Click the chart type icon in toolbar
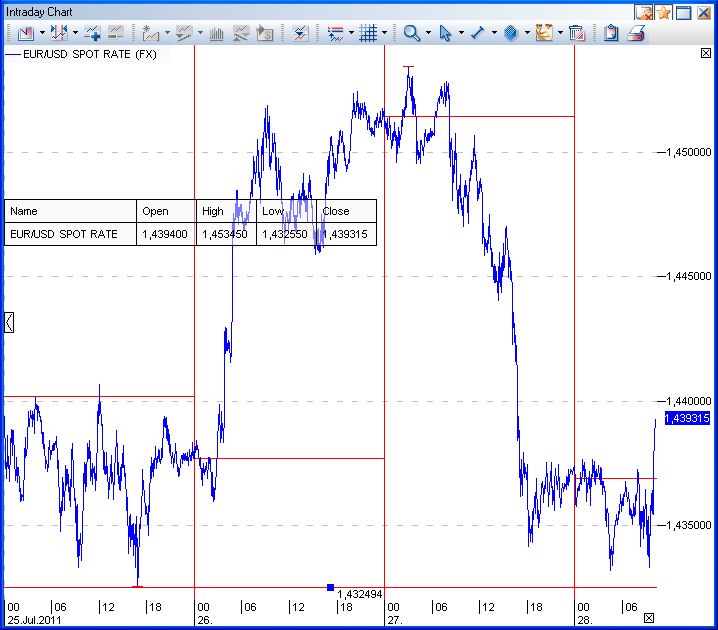Image resolution: width=718 pixels, height=630 pixels. pos(26,33)
